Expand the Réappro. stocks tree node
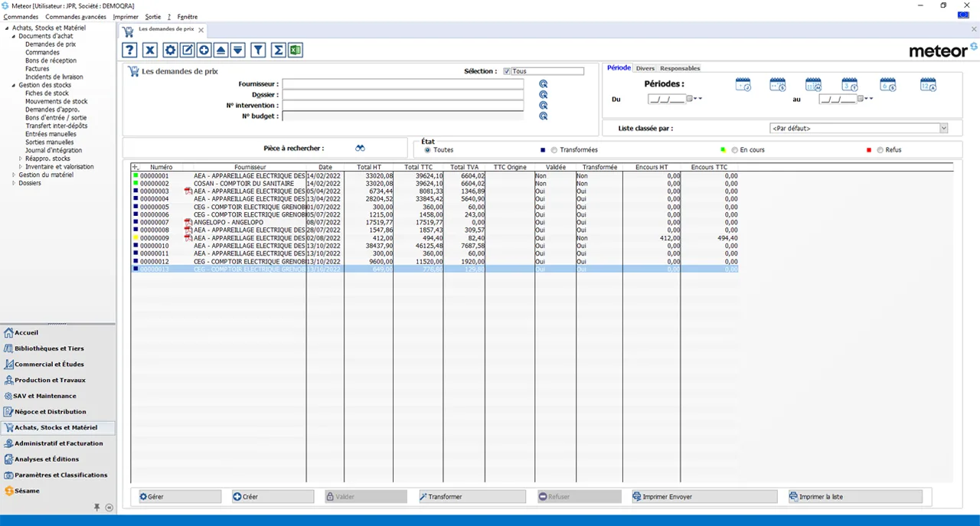 [21, 158]
